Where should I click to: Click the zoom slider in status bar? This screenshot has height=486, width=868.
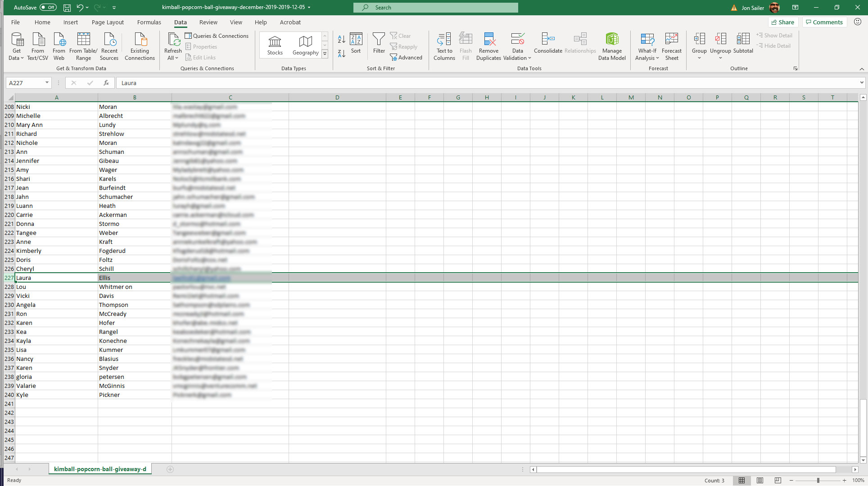[x=818, y=481]
